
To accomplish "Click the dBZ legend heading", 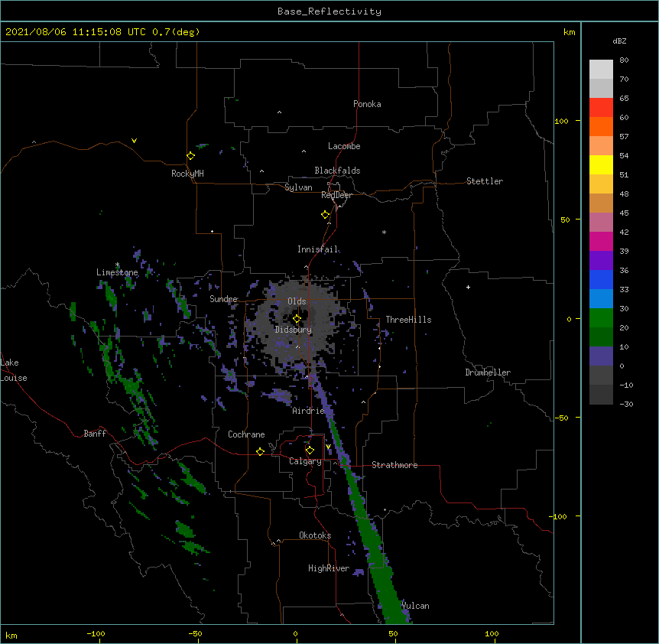I will click(619, 41).
